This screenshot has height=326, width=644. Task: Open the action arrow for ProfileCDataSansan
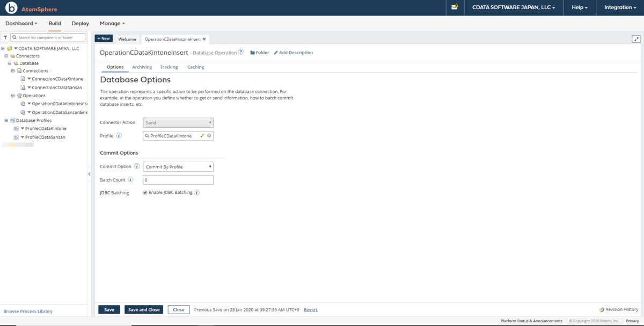tap(23, 137)
